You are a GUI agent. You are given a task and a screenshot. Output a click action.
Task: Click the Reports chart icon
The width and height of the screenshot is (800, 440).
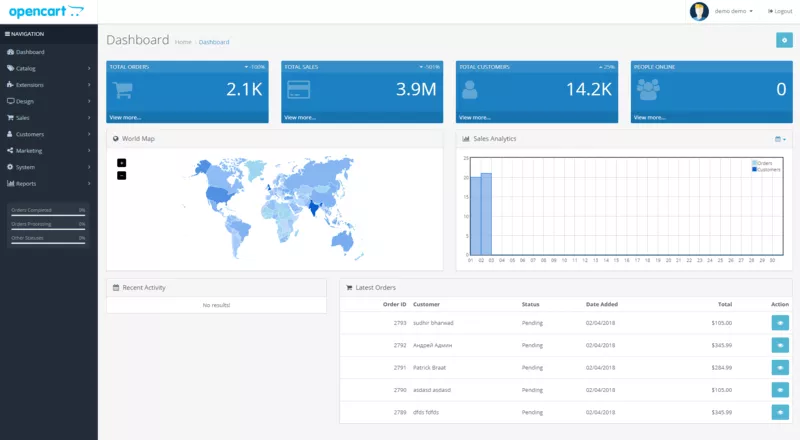click(x=10, y=183)
